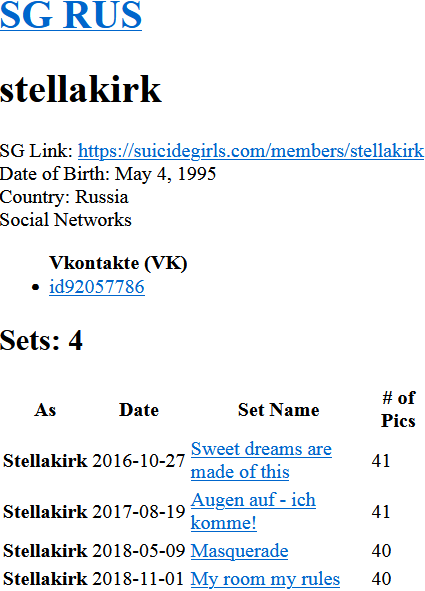The width and height of the screenshot is (425, 591).
Task: Open the SG RUS header link
Action: pos(71,15)
